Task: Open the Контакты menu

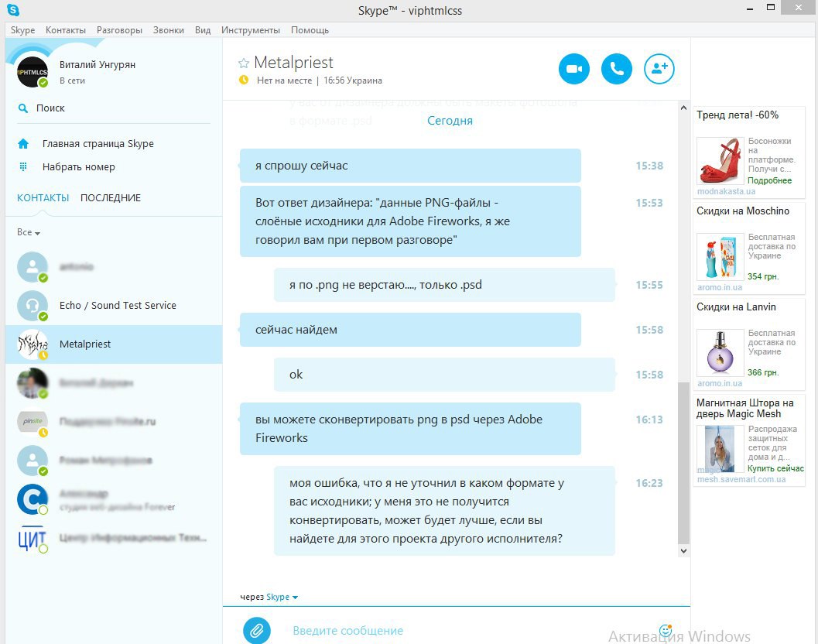Action: [66, 30]
